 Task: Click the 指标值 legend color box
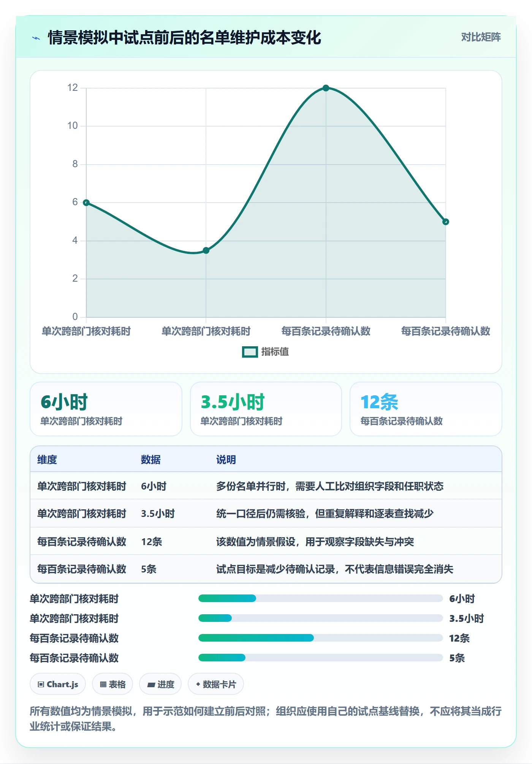coord(250,352)
